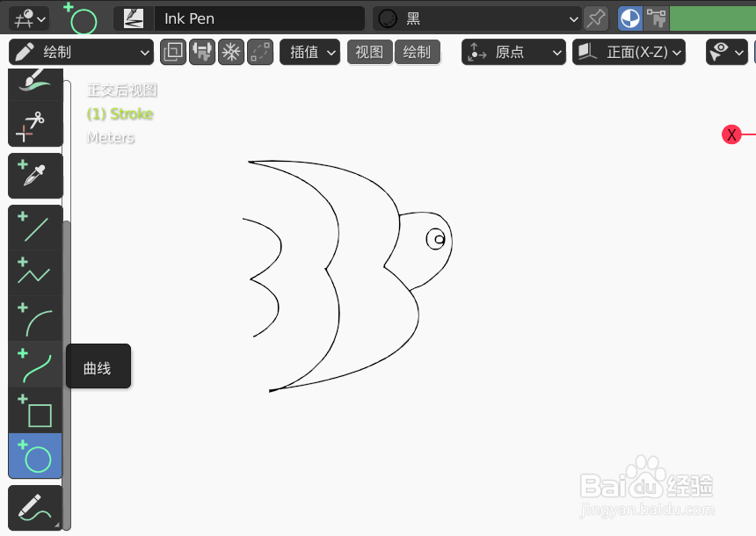756x536 pixels.
Task: Select the Eyedropper tool
Action: point(35,176)
